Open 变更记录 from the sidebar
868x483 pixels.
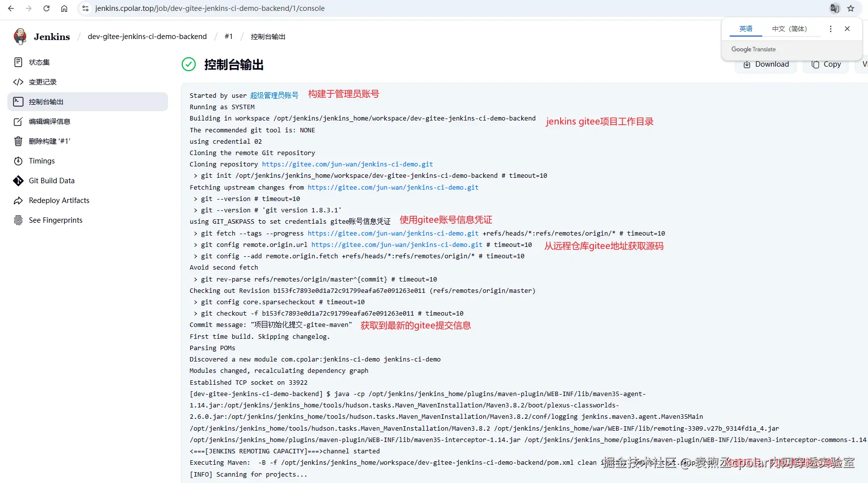click(x=87, y=82)
